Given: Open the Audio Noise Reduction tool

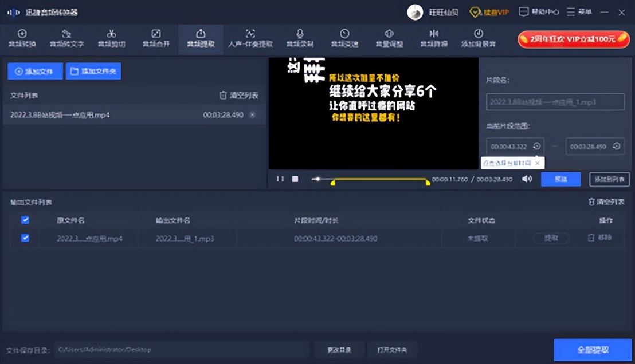Looking at the screenshot, I should point(434,38).
